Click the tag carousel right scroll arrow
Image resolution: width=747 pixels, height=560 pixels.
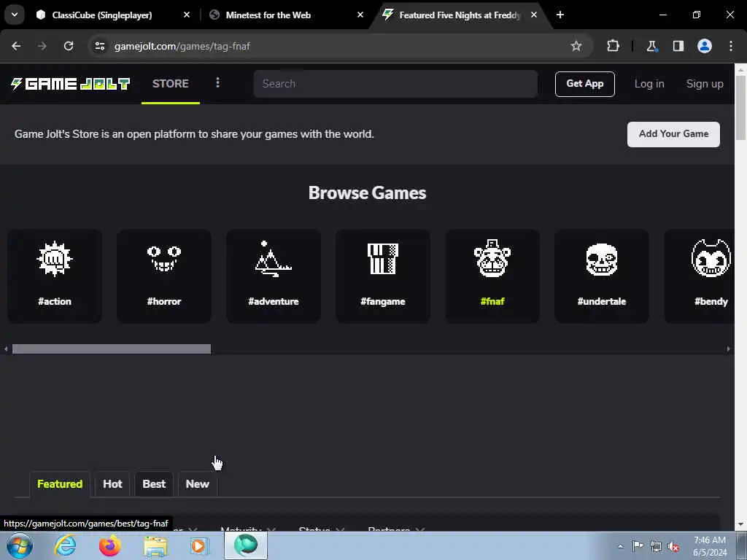(x=728, y=349)
